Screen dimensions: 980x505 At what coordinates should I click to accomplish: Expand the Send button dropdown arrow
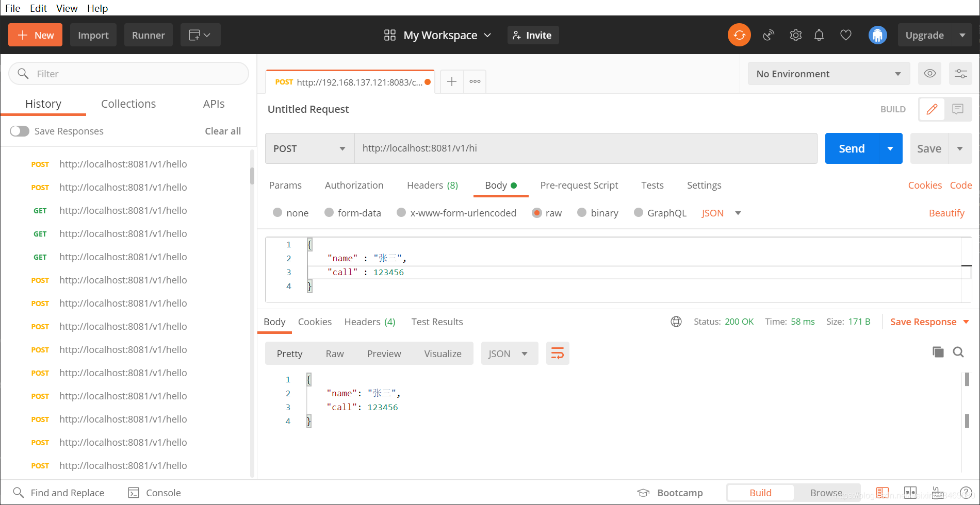(890, 148)
